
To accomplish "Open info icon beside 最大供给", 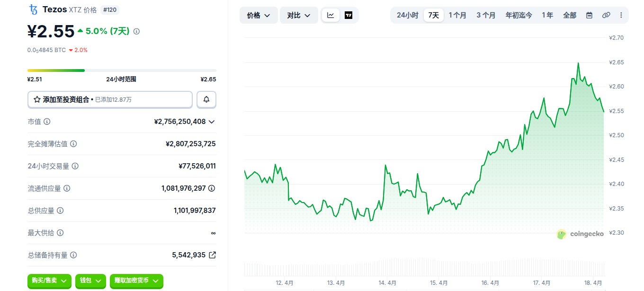I will 60,233.
